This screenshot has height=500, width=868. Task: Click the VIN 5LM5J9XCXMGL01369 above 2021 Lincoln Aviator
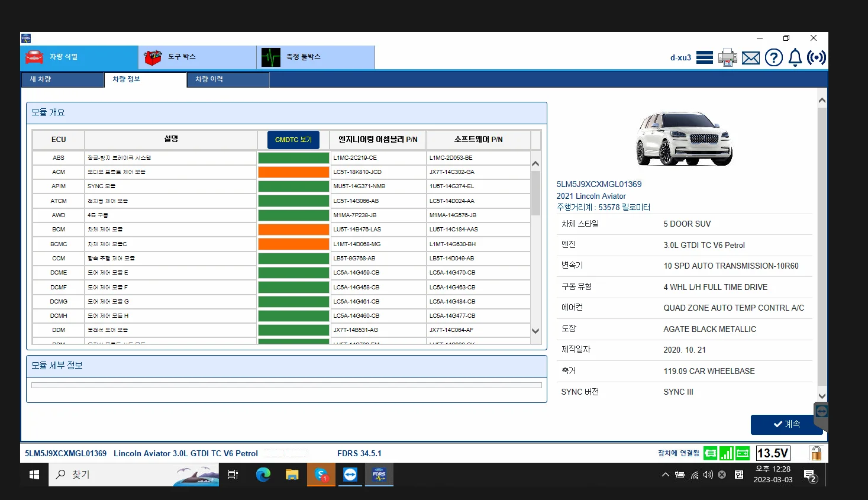599,185
